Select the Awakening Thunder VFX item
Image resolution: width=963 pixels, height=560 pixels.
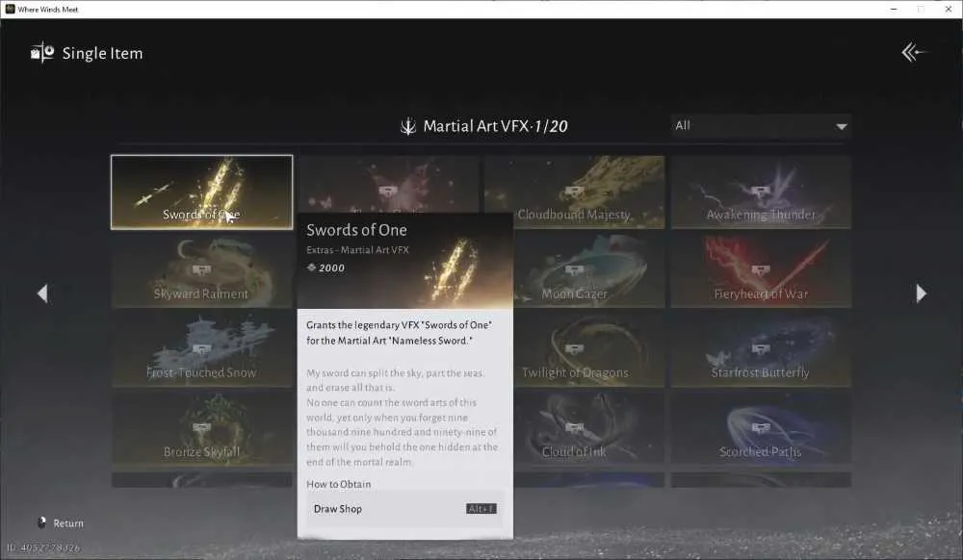click(x=761, y=192)
